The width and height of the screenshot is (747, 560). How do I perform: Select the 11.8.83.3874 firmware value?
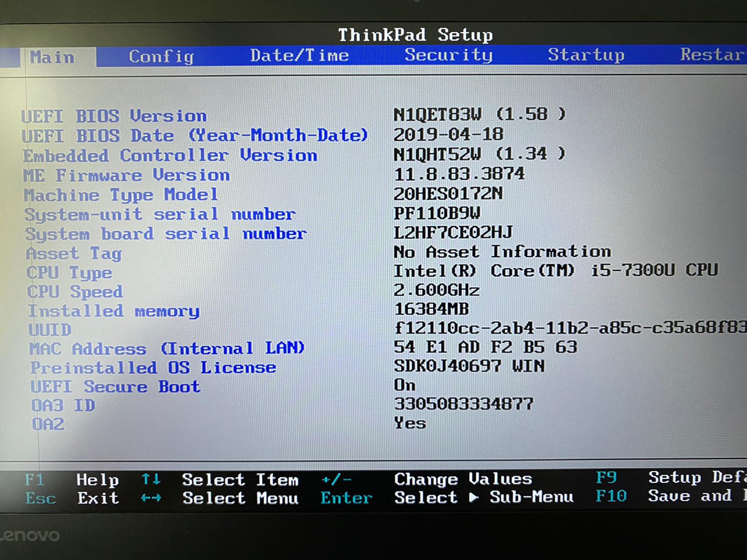(x=459, y=174)
